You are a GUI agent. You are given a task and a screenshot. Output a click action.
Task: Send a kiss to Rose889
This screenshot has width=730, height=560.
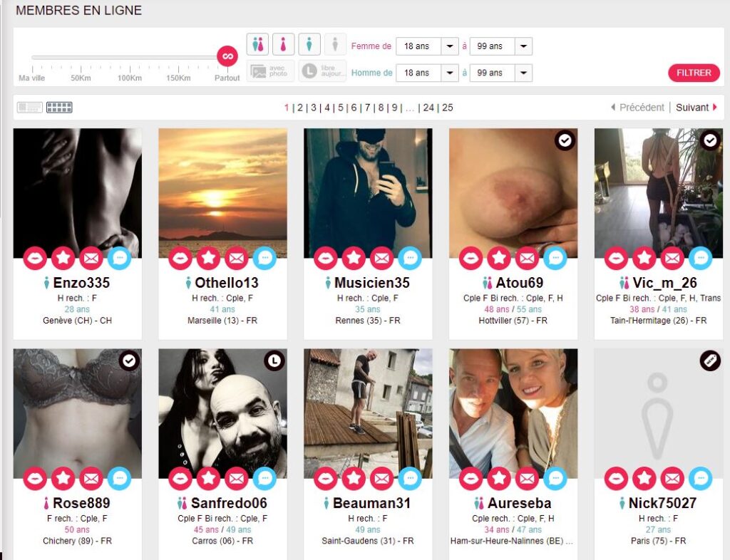[x=36, y=478]
